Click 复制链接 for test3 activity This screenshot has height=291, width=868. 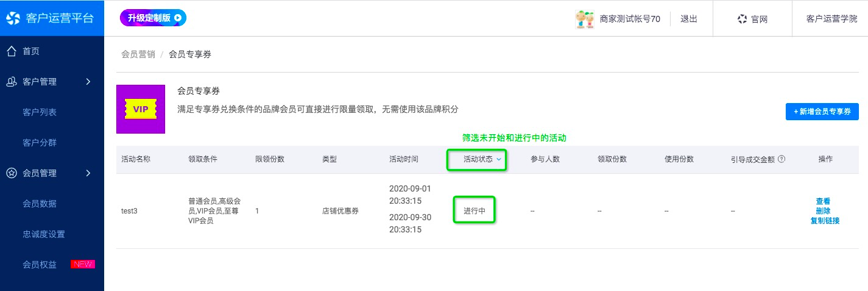[x=825, y=221]
